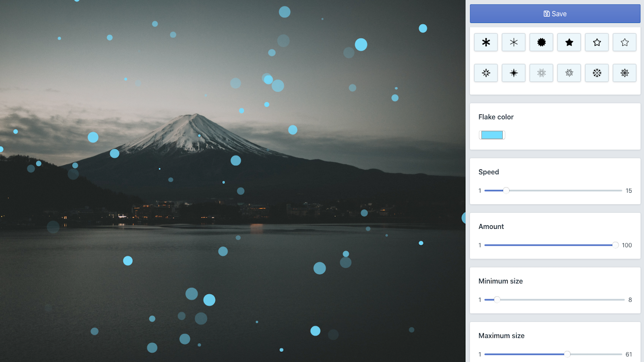Select the bold asterisk flake shape
644x362 pixels.
[486, 42]
